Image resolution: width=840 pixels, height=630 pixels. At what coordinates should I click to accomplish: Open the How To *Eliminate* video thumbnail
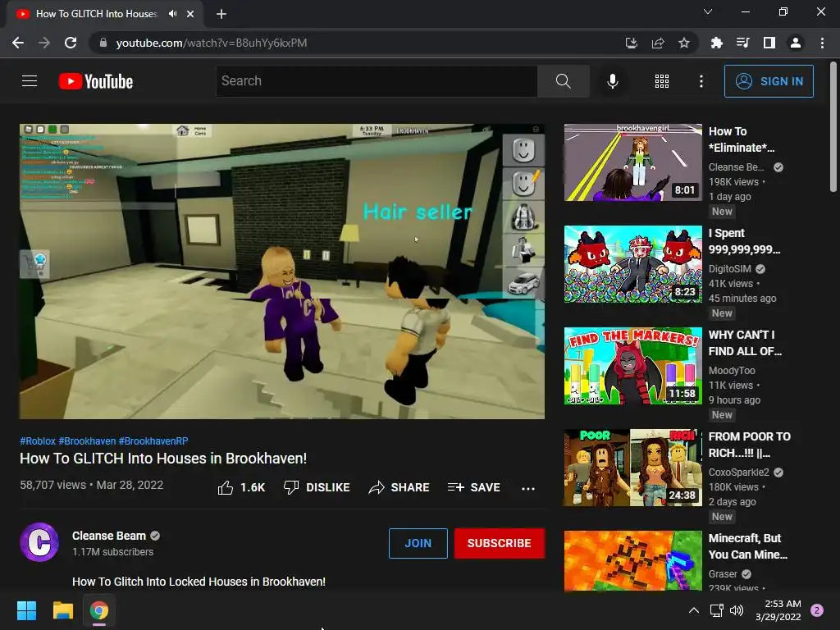632,162
